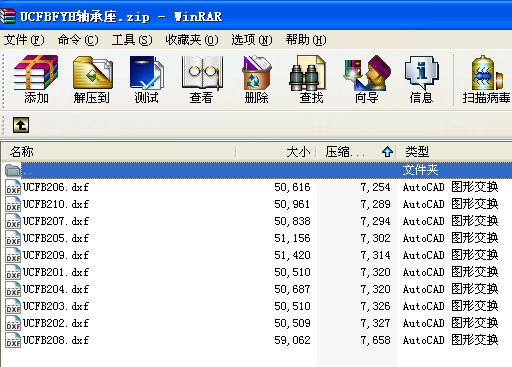This screenshot has width=512, height=367.
Task: Click size value 50,838
Action: pos(292,221)
